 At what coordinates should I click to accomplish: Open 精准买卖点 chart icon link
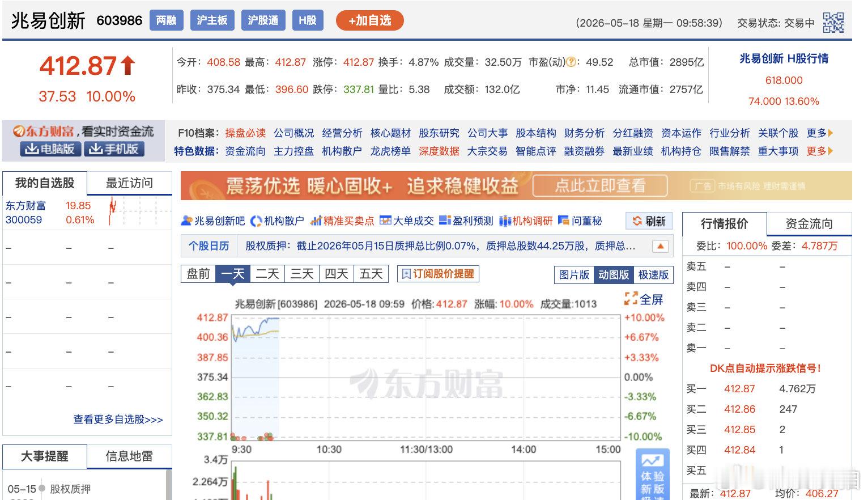coord(342,221)
